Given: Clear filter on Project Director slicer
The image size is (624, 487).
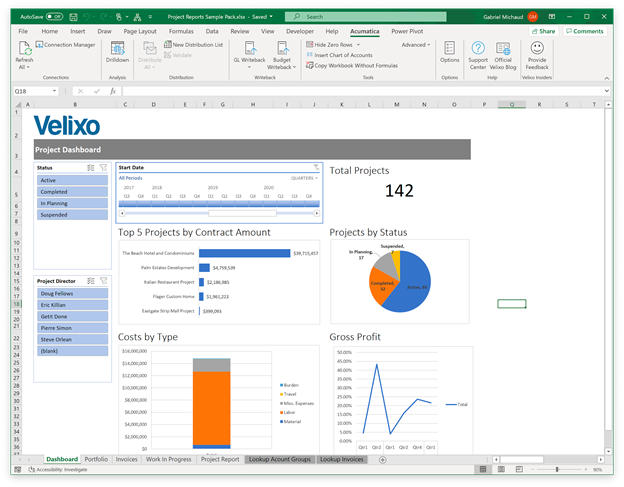Looking at the screenshot, I should pos(103,281).
